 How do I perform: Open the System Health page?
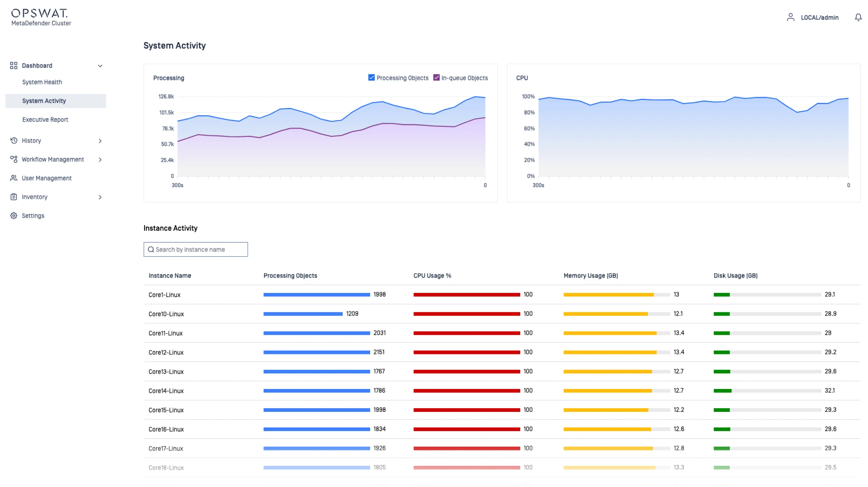tap(42, 82)
